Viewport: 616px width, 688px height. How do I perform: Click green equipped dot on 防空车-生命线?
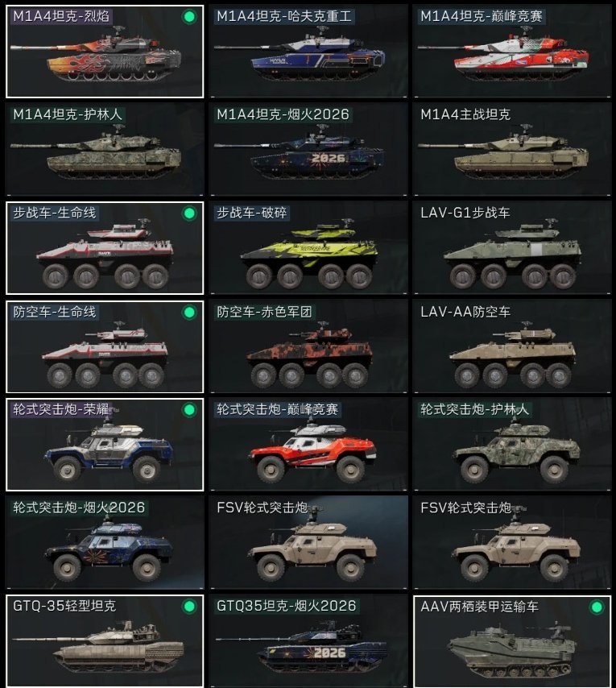[189, 313]
